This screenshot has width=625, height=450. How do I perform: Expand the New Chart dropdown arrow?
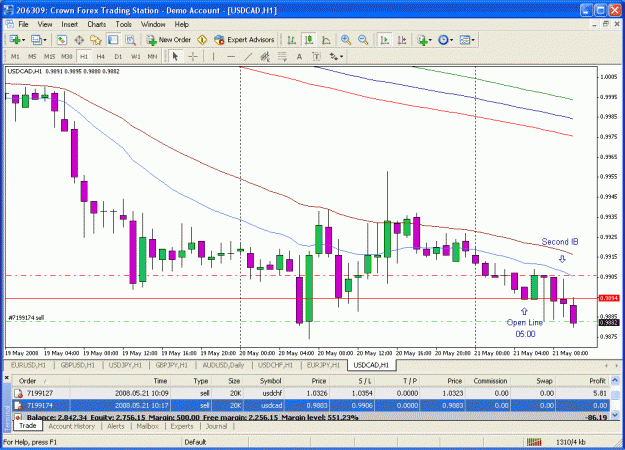point(23,40)
